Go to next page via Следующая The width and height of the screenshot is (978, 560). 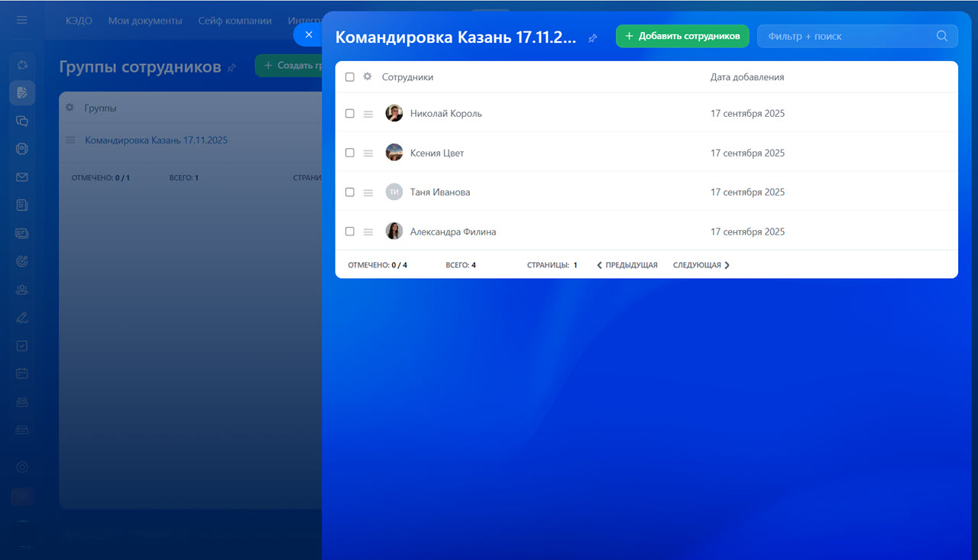coord(701,265)
